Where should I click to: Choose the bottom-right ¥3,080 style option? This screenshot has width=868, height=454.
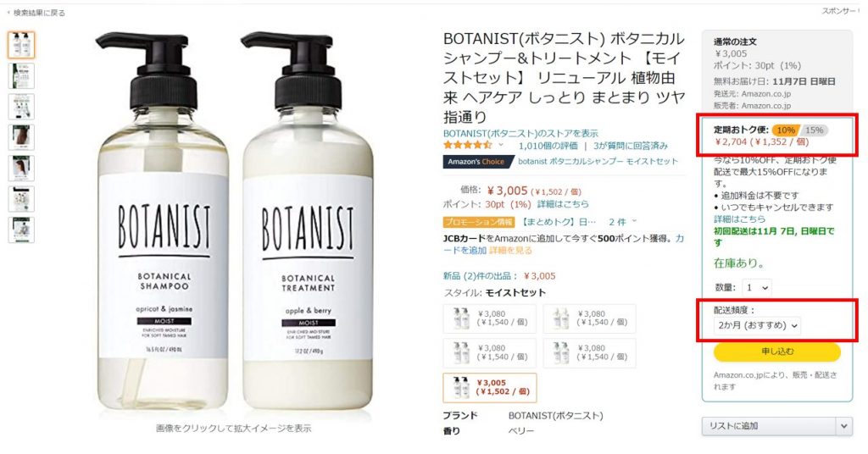(x=589, y=353)
